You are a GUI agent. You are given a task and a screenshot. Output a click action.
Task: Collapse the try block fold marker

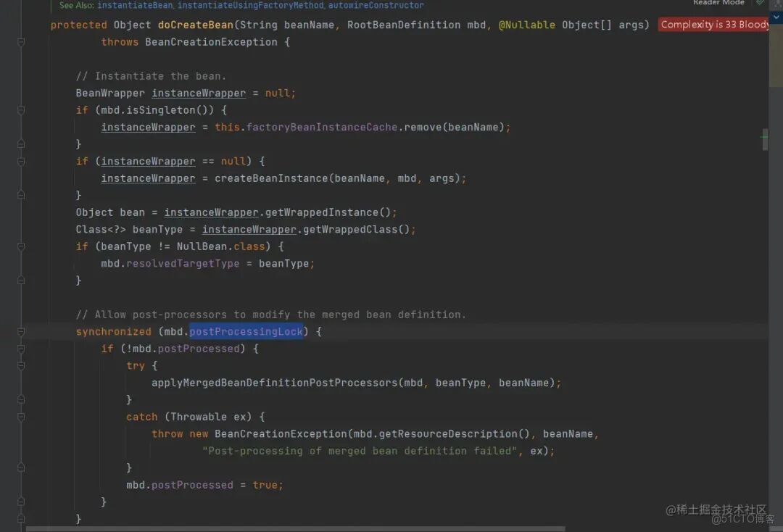[21, 366]
